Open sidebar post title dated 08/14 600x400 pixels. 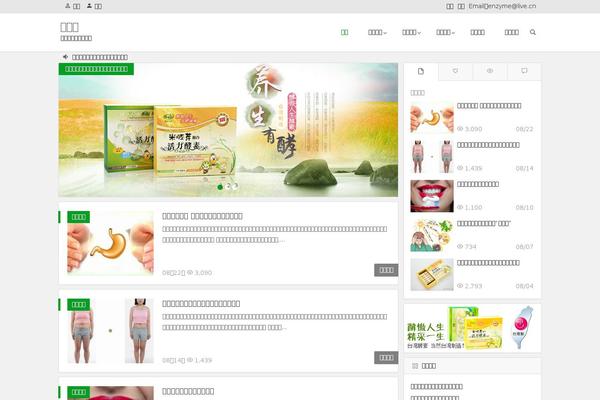click(x=488, y=145)
